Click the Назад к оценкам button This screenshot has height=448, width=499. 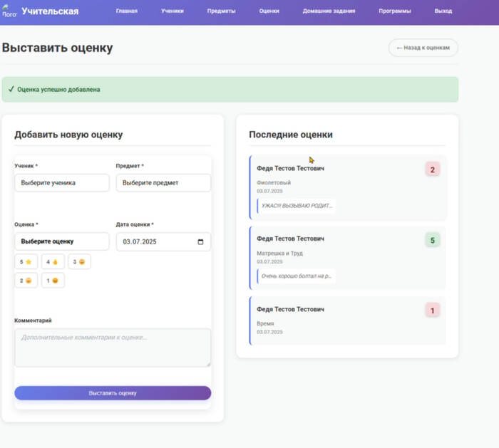pyautogui.click(x=423, y=48)
